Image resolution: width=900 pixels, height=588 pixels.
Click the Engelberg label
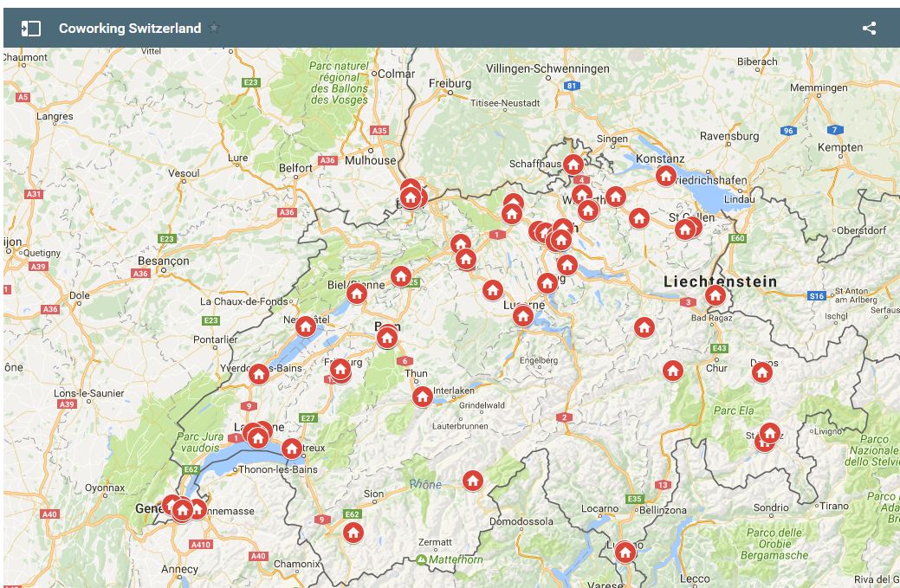pos(539,360)
